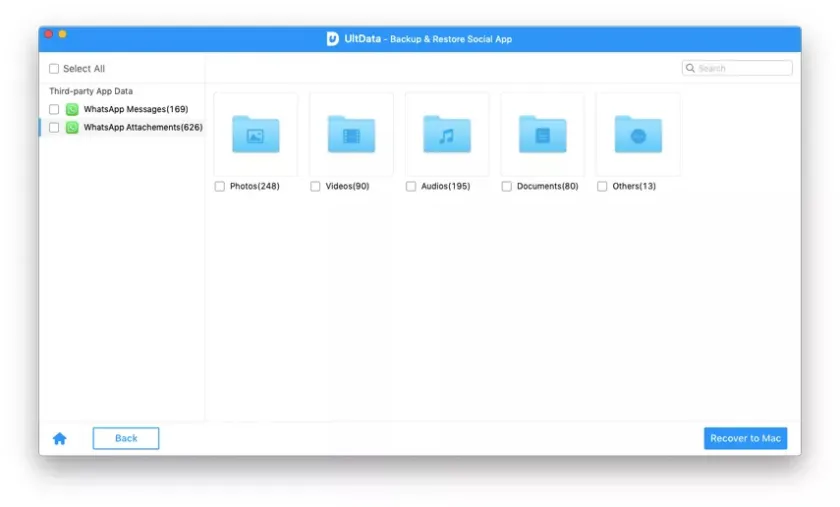Screen dimensions: 840x507
Task: Click the WhatsApp Messages green icon
Action: pyautogui.click(x=72, y=109)
